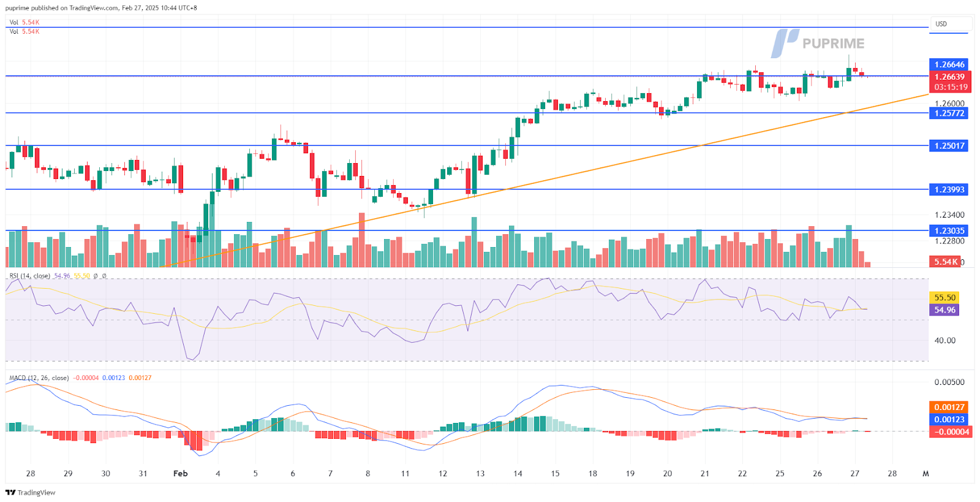Click the -0.00004 value in MACD legend
Viewport: 980px width, 502px height.
(x=86, y=378)
